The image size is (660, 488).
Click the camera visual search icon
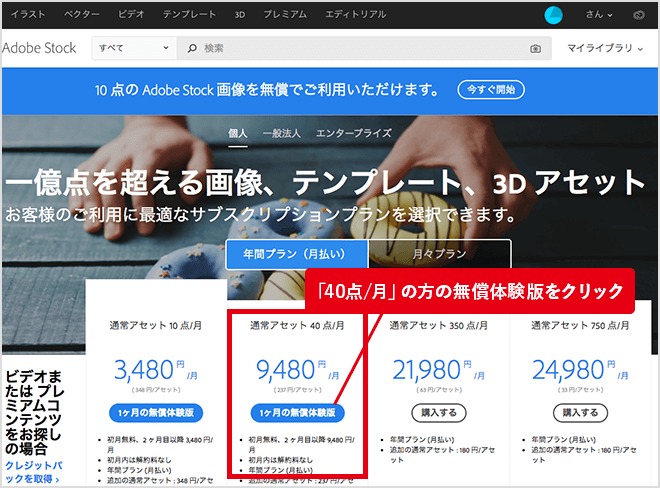(x=536, y=48)
